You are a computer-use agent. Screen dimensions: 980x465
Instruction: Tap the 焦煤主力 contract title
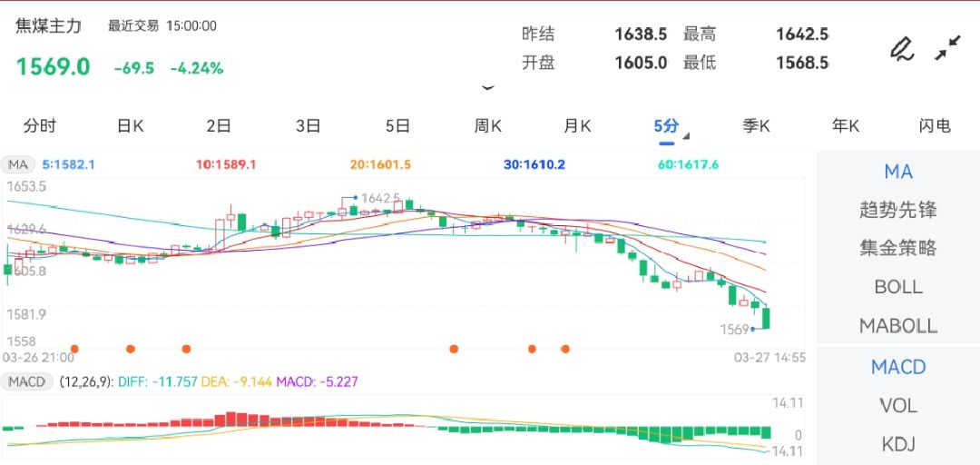[49, 26]
